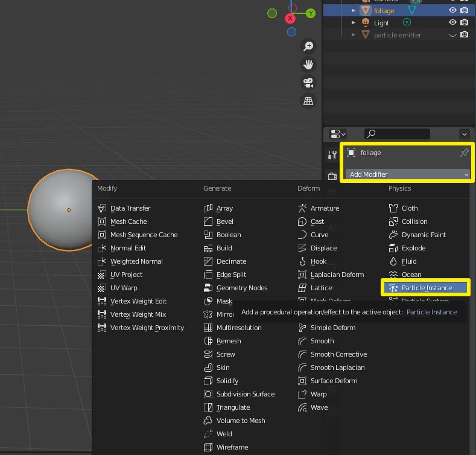
Task: Add the Volume to Mesh modifier
Action: 234,421
